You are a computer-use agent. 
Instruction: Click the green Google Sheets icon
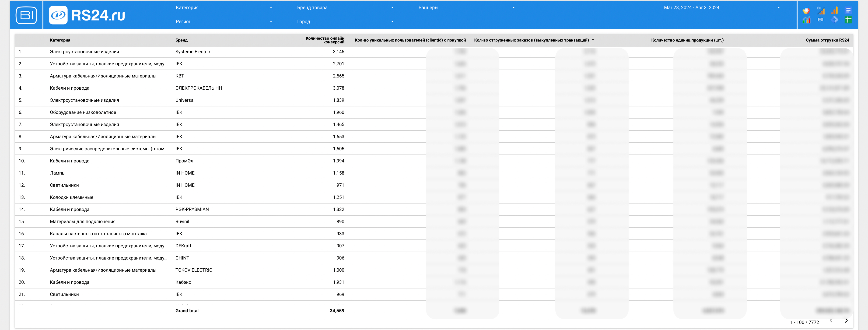coord(848,20)
